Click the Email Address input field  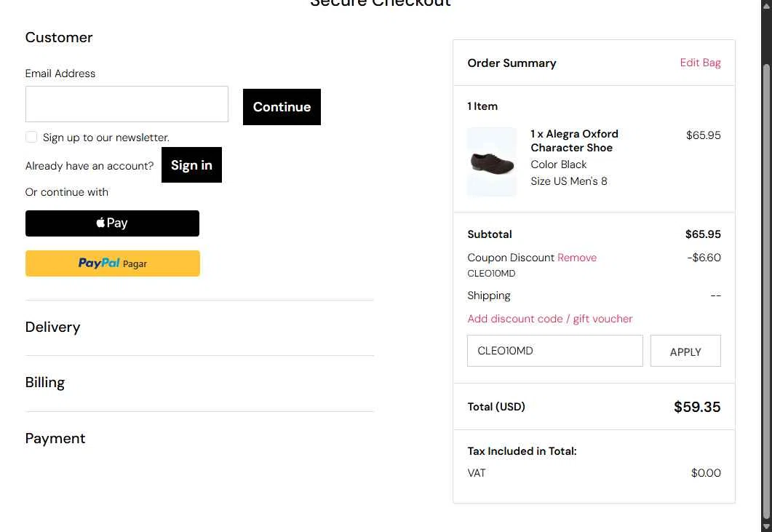point(127,104)
